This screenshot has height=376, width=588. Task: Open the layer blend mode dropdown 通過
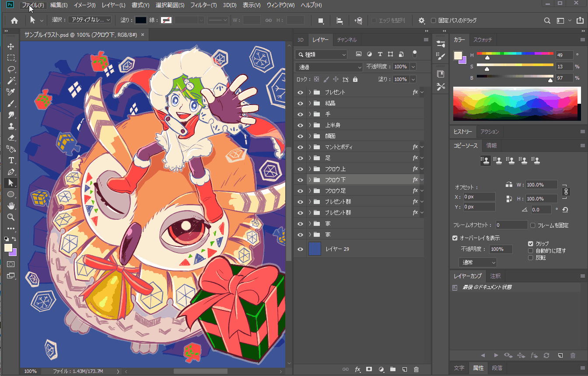click(x=329, y=67)
